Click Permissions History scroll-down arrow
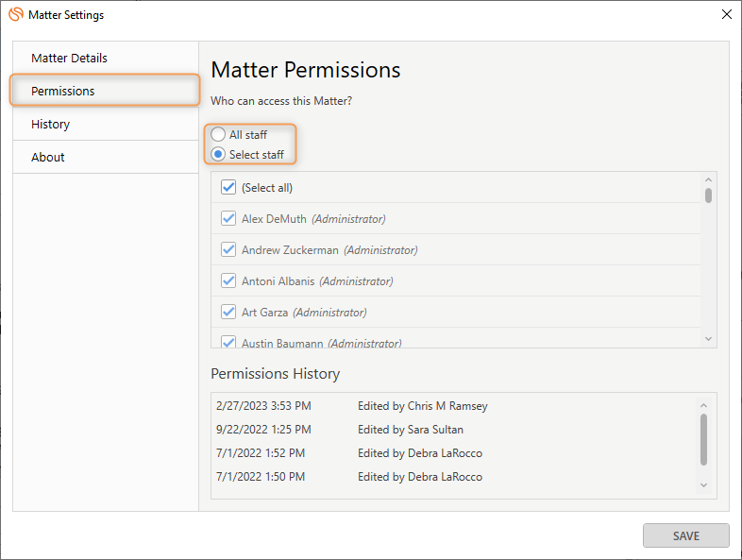This screenshot has height=560, width=742. [x=703, y=485]
